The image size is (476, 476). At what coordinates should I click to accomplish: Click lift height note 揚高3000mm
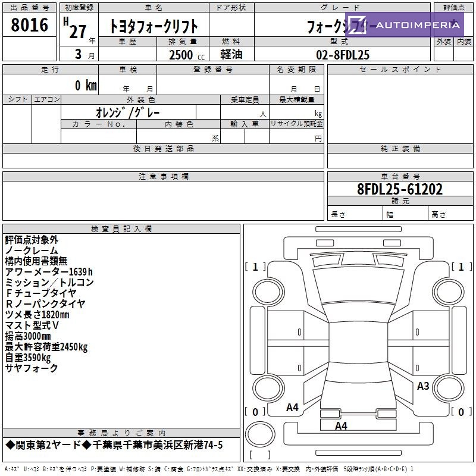point(28,336)
